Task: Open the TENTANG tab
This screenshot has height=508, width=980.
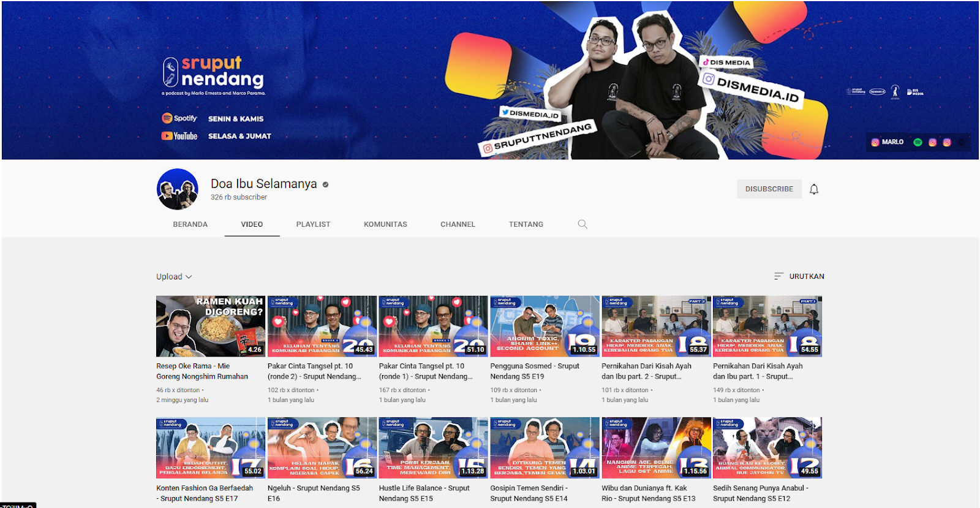Action: (x=526, y=224)
